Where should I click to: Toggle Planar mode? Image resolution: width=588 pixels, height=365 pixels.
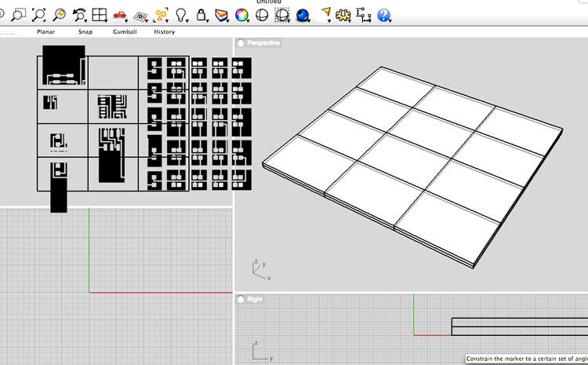pyautogui.click(x=45, y=32)
